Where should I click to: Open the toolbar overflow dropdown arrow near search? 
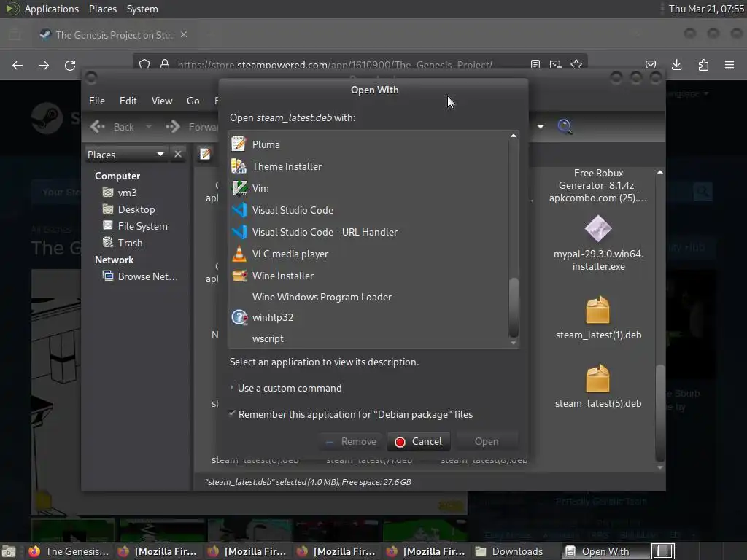(x=541, y=127)
